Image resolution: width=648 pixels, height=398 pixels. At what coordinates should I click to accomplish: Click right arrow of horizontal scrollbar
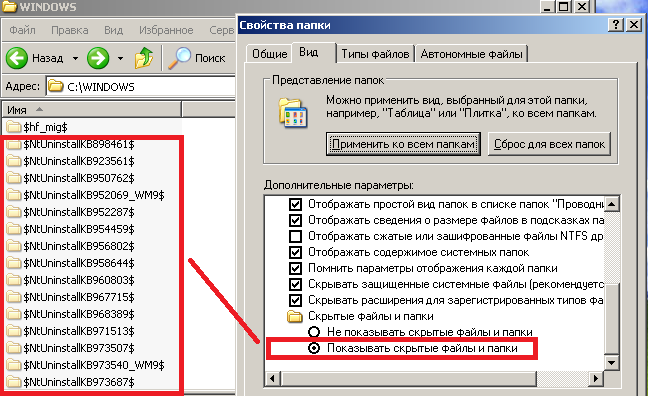tap(596, 378)
